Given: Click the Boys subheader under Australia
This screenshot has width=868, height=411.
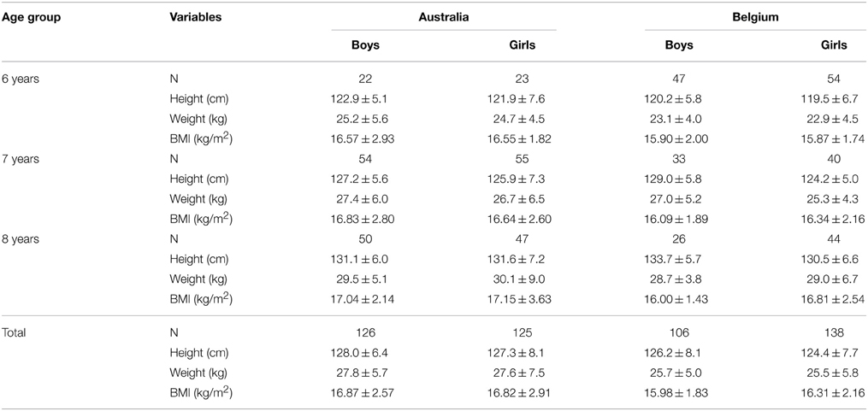Looking at the screenshot, I should 366,46.
